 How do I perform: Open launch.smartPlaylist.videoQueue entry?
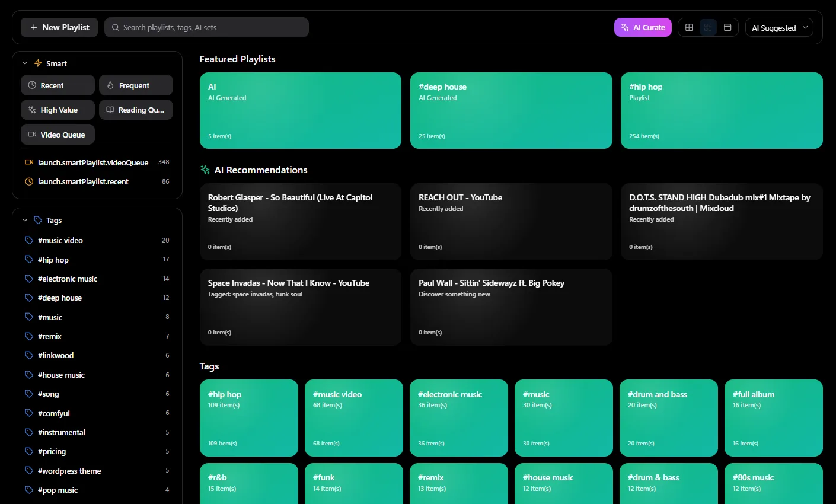pyautogui.click(x=97, y=162)
